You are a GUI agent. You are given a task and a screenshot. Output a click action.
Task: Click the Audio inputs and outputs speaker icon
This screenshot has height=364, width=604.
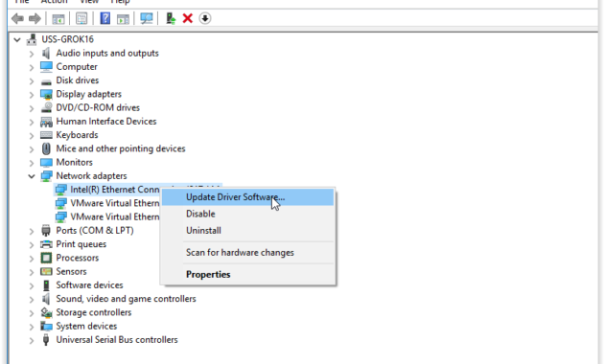46,53
